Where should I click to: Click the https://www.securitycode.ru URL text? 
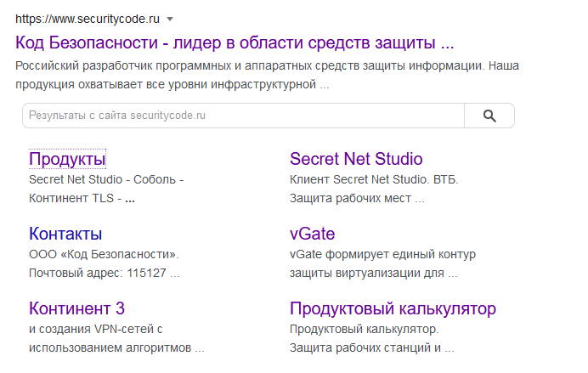[88, 19]
